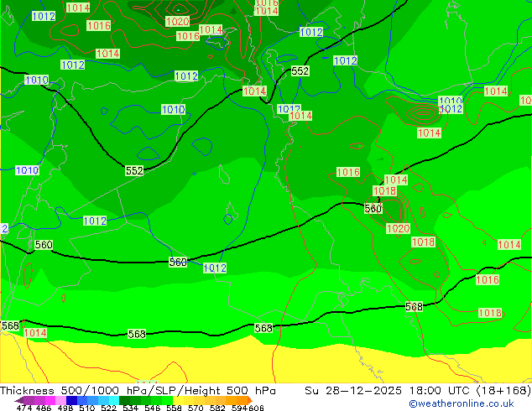Click legend value 498
532x411 pixels.
click(x=65, y=408)
